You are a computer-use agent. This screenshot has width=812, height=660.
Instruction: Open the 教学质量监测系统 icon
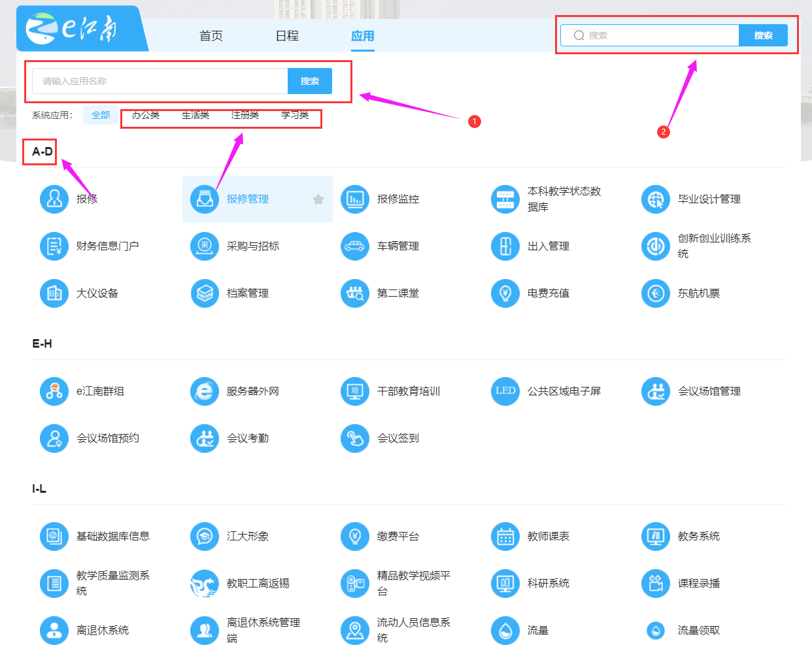54,583
